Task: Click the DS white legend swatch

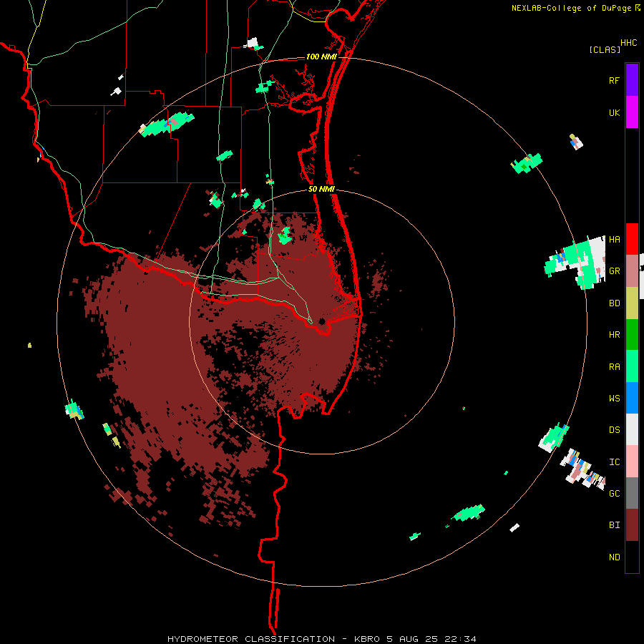Action: tap(632, 429)
